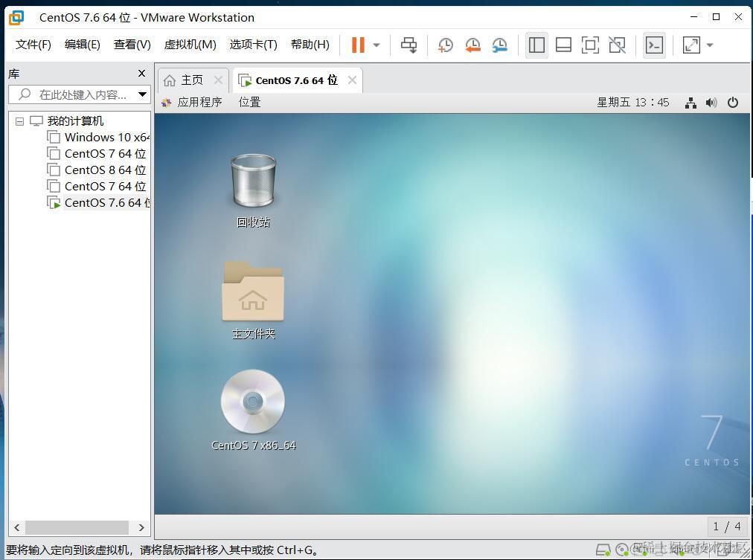Close the CentOS 7.6 64 位 tab
753x560 pixels.
click(x=352, y=80)
